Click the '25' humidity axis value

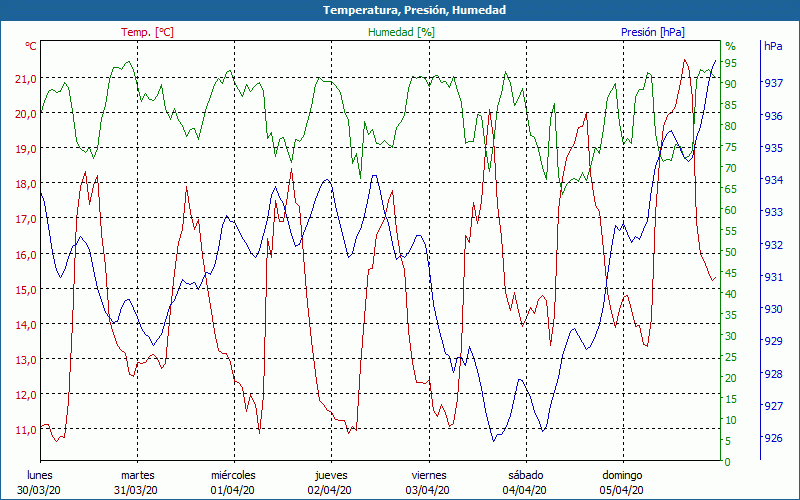pyautogui.click(x=730, y=357)
